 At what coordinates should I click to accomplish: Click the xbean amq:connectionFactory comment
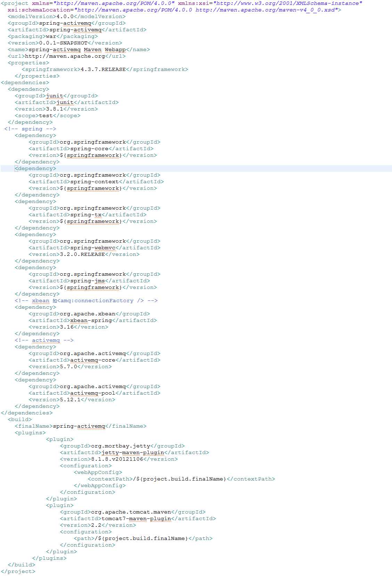point(86,300)
